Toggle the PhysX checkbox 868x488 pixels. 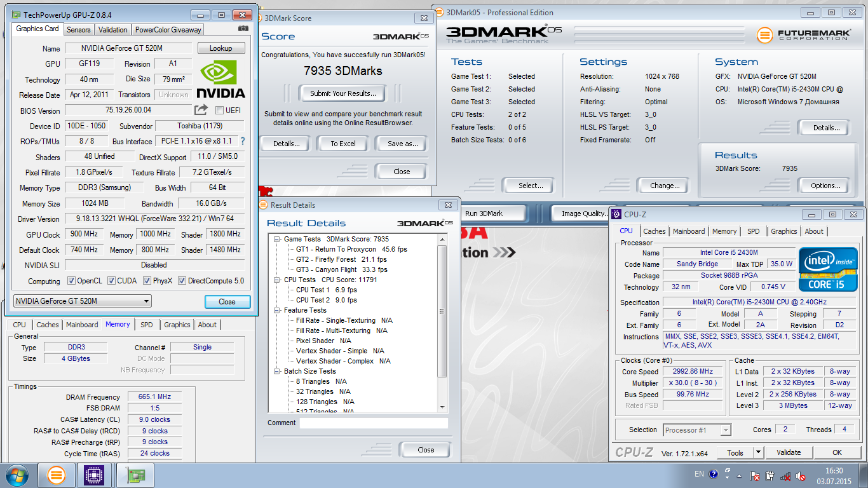[147, 281]
